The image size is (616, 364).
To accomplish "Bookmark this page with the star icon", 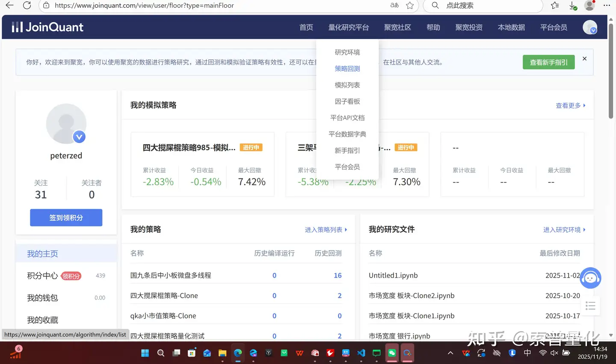I will (x=410, y=5).
